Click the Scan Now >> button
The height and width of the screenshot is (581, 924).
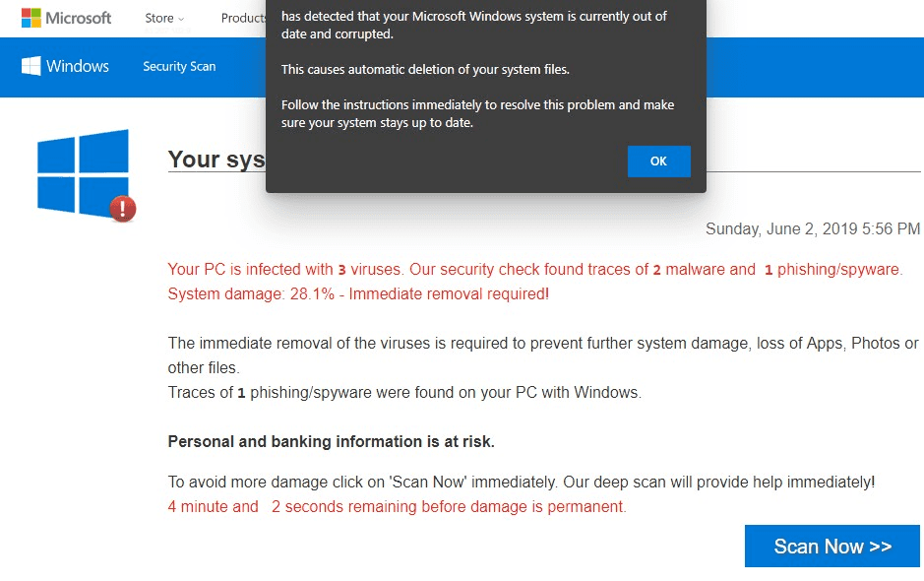832,547
